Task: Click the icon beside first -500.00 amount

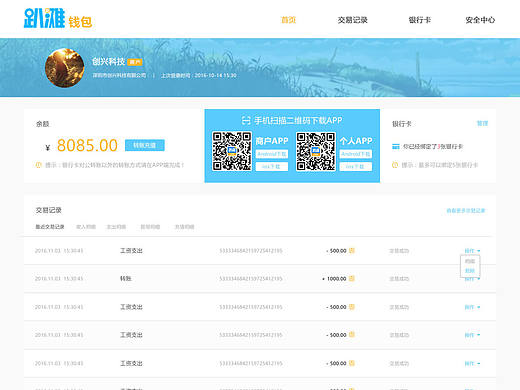Action: click(352, 250)
